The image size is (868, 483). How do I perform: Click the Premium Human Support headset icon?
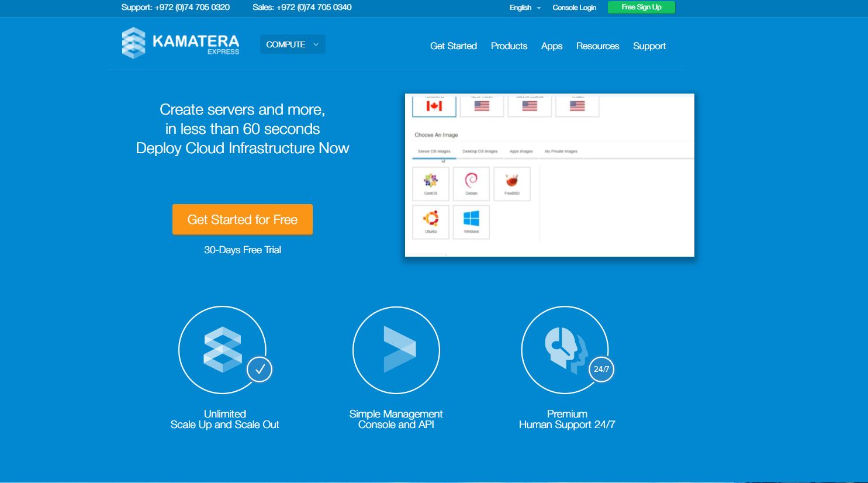point(565,350)
